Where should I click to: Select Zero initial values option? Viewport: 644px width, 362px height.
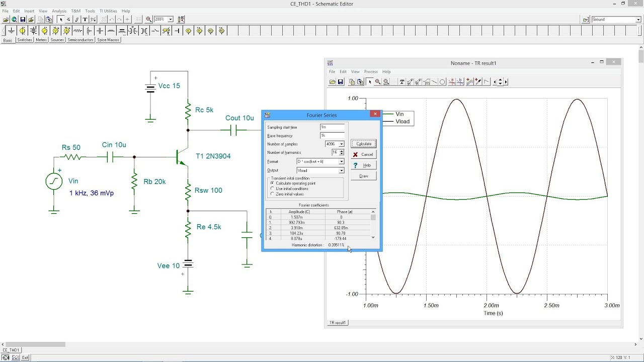coord(287,194)
